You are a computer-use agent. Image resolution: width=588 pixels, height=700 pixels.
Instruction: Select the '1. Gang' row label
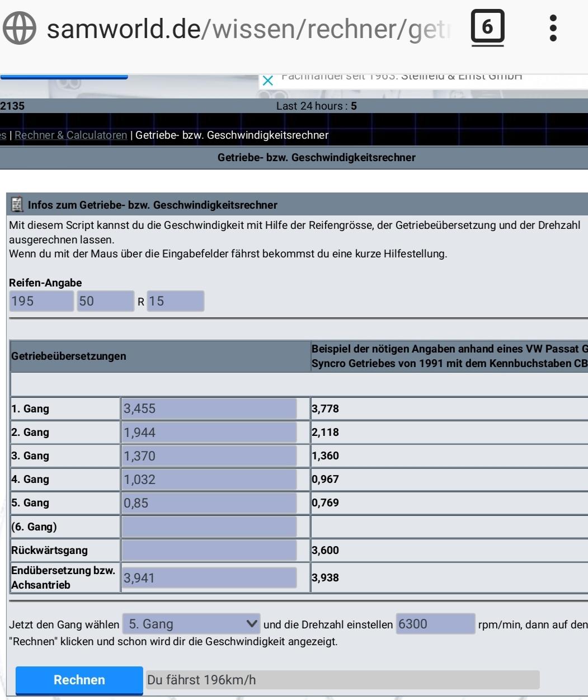30,409
